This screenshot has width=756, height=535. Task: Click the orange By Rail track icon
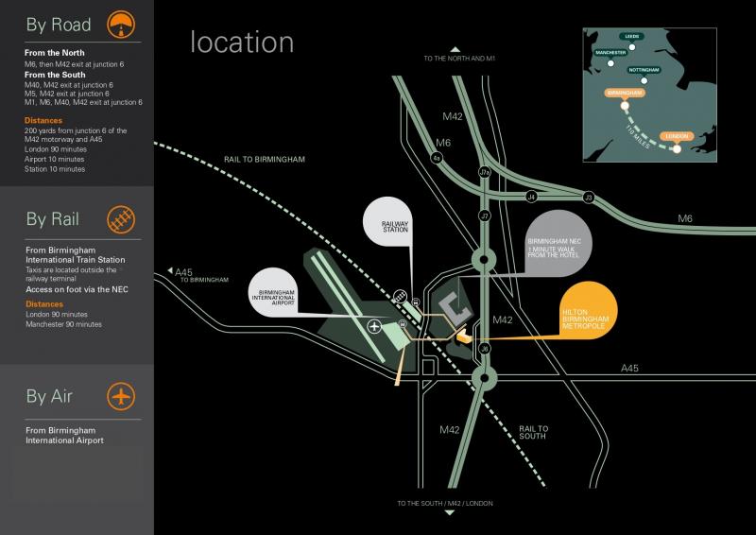(121, 219)
